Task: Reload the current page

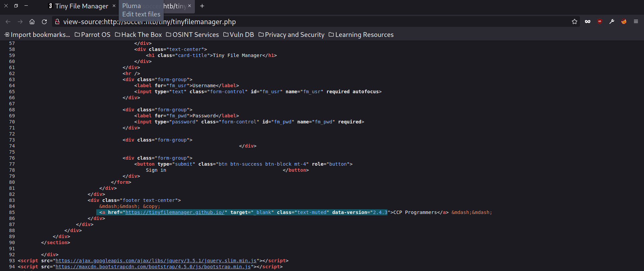Action: [44, 22]
